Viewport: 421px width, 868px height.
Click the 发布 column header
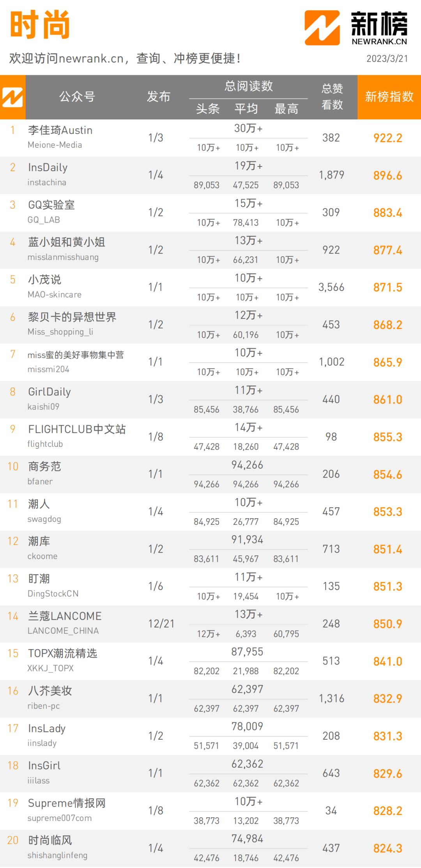click(x=158, y=97)
